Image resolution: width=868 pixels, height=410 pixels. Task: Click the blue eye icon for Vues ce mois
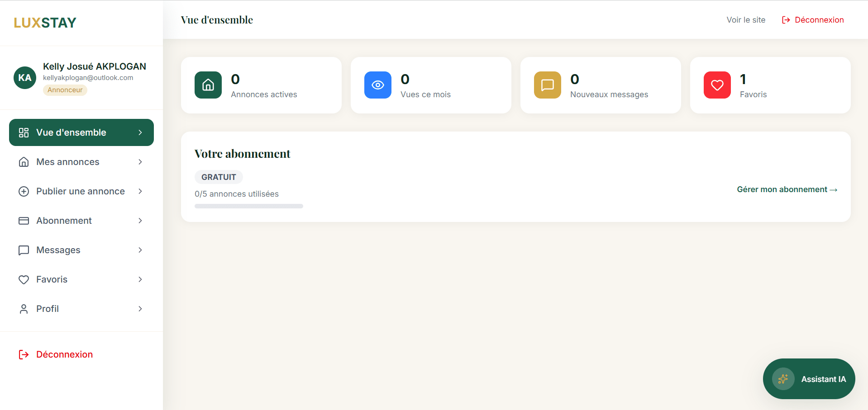(x=378, y=85)
